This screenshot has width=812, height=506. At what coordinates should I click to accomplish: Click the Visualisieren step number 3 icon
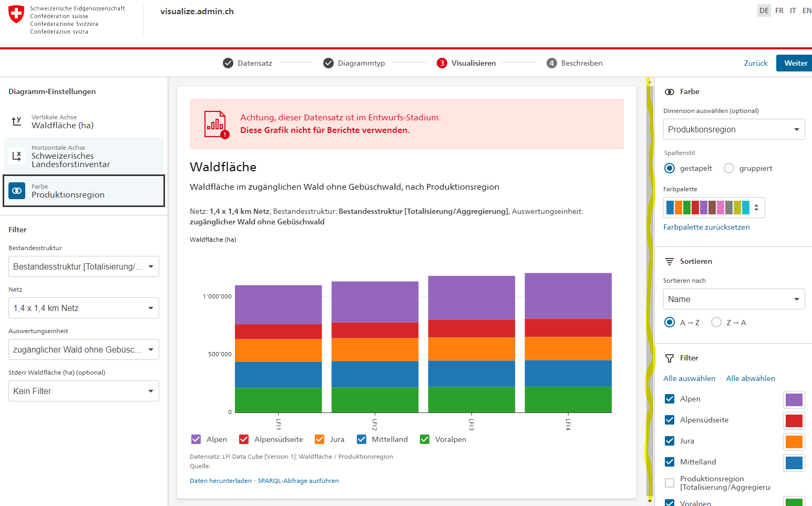click(442, 63)
